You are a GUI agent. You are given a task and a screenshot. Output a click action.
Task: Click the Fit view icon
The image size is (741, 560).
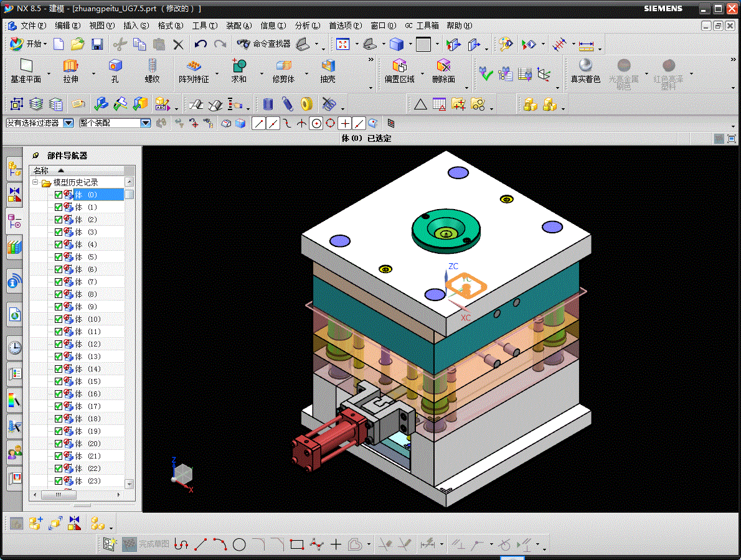tap(342, 44)
